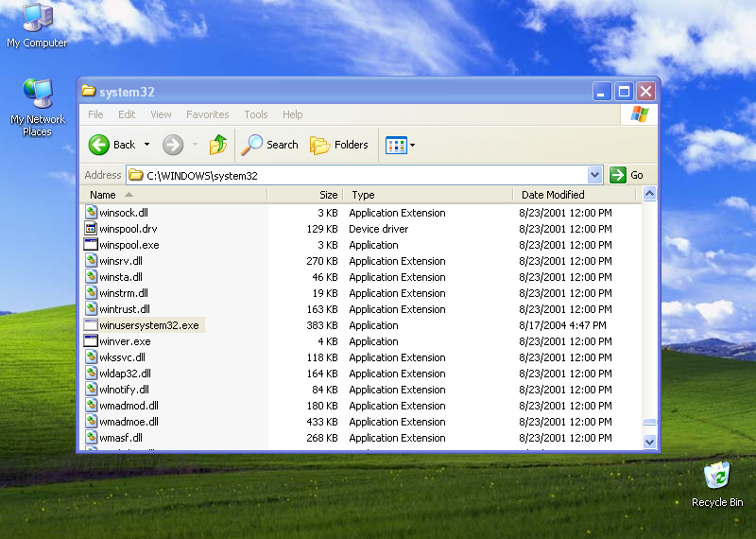Click the vertical scrollbar thumb
This screenshot has width=756, height=539.
tap(649, 422)
